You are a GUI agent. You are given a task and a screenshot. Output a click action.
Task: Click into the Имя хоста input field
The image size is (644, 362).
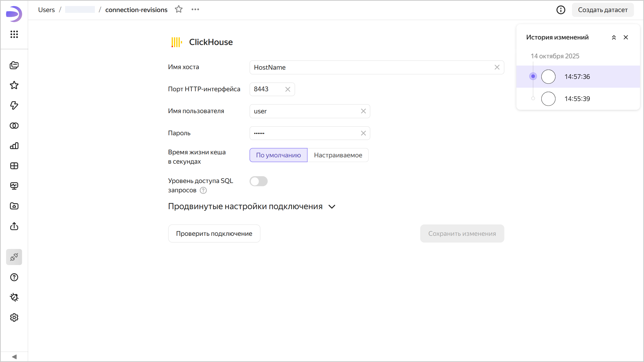(372, 67)
